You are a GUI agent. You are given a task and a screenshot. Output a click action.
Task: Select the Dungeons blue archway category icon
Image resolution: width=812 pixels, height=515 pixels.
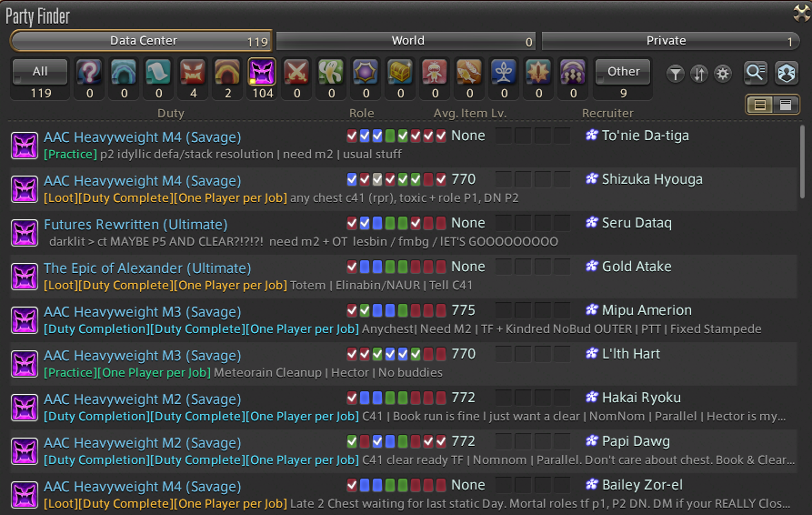[124, 72]
